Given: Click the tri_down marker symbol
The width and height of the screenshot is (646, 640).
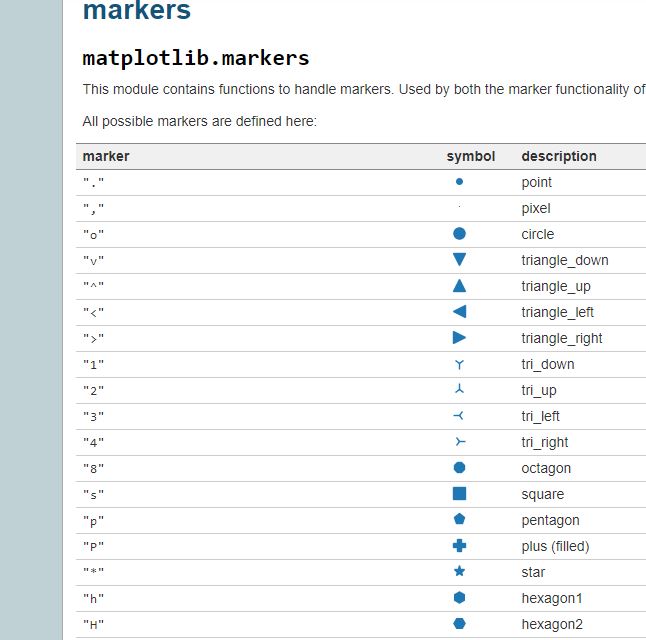Looking at the screenshot, I should (459, 365).
